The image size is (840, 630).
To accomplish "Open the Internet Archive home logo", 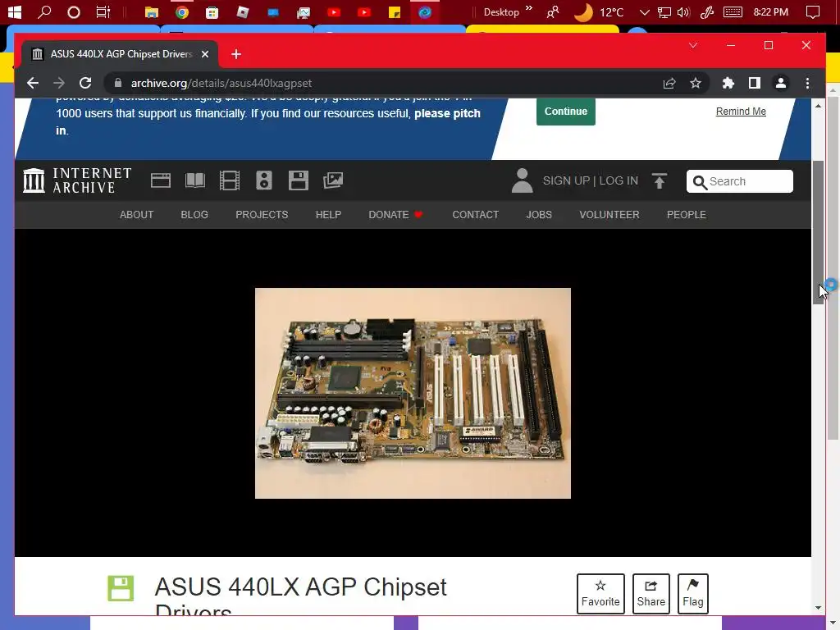I will point(77,180).
